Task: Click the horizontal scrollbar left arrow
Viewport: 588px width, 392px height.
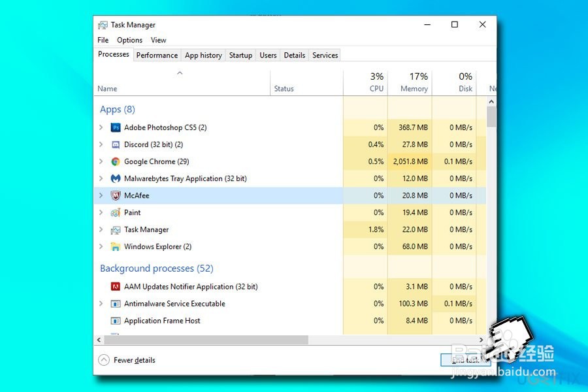Action: [99, 340]
